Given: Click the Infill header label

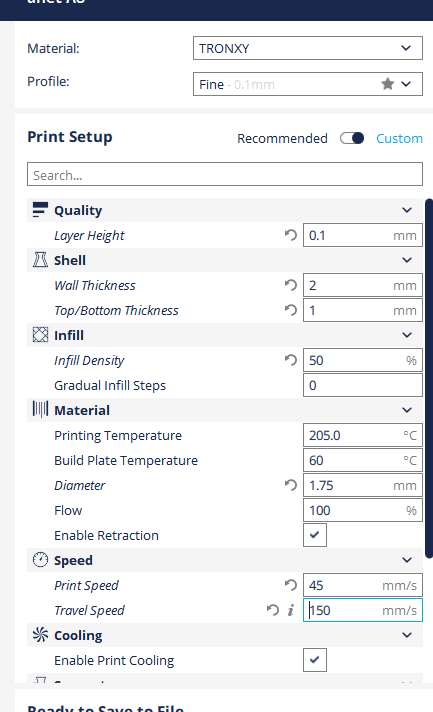Looking at the screenshot, I should point(69,335).
